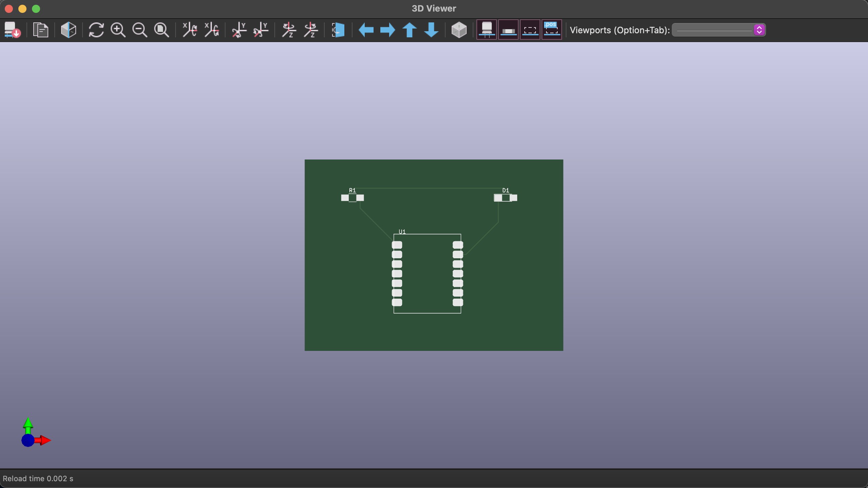The height and width of the screenshot is (488, 868).
Task: Click the blue Z-axis sphere gizmo
Action: click(x=28, y=440)
